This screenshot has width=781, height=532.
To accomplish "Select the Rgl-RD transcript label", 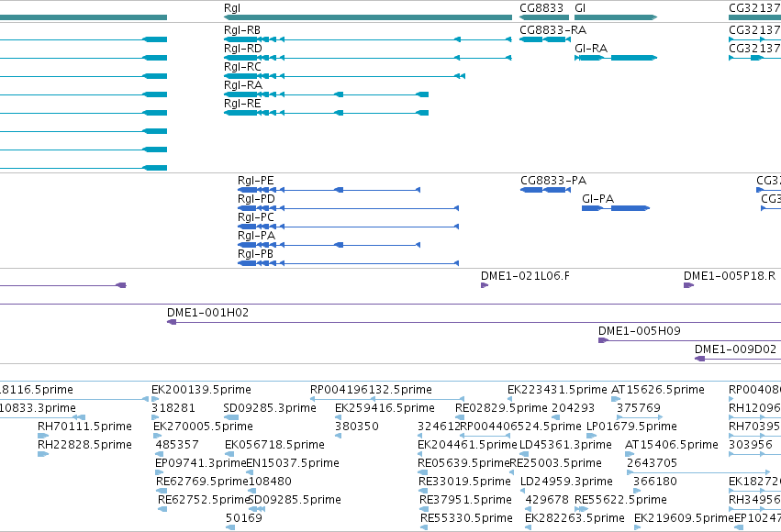I will 242,49.
